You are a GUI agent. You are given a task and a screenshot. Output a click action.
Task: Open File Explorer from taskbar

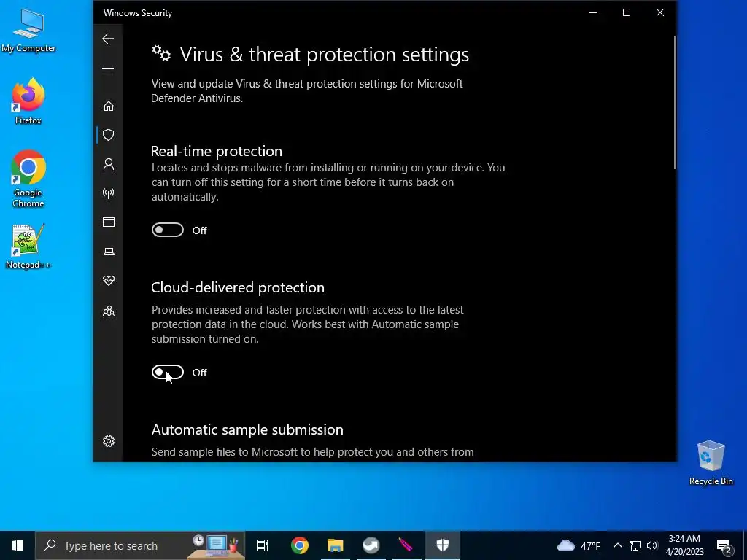click(336, 545)
